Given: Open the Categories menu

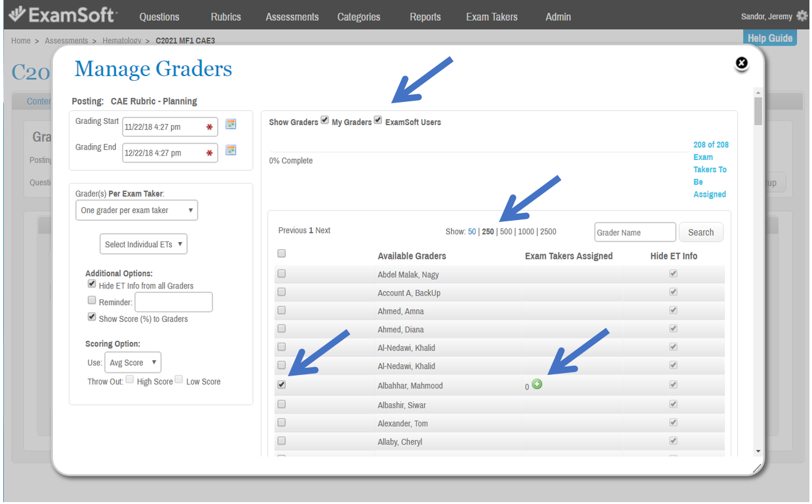Looking at the screenshot, I should (x=359, y=17).
